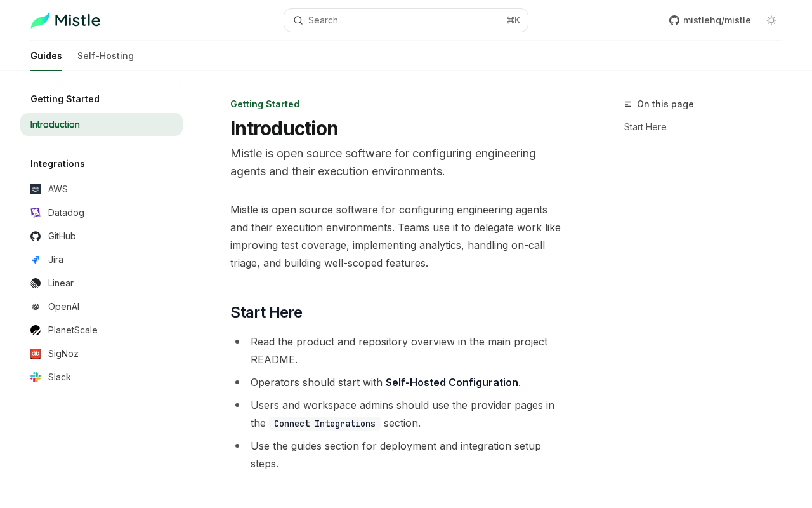Toggle the light/dark theme sun icon
The image size is (812, 508).
(x=771, y=20)
